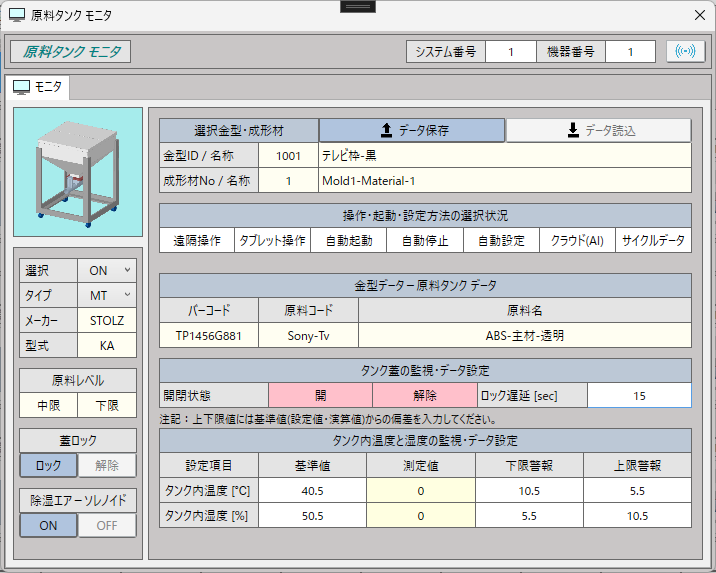Turn 除湿エアーソレノイド ON
Viewport: 716px width, 573px height.
(x=48, y=526)
